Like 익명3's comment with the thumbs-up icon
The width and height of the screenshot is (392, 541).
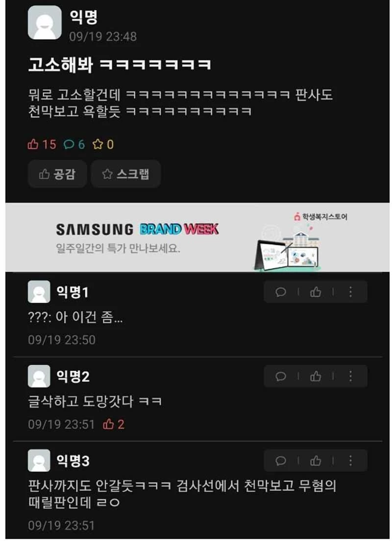(x=316, y=461)
